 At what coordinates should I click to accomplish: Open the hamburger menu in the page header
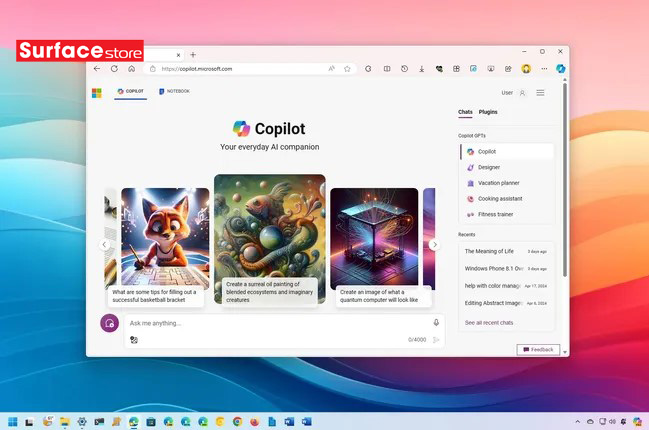pos(540,92)
